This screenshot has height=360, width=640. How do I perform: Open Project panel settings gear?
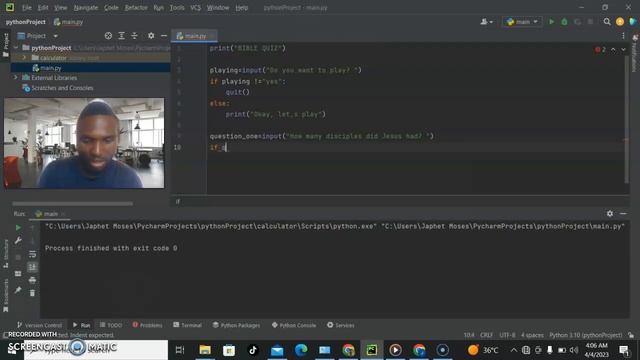point(151,36)
